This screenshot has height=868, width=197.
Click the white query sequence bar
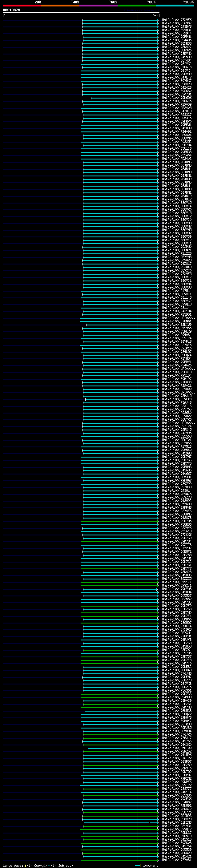[x=81, y=12]
